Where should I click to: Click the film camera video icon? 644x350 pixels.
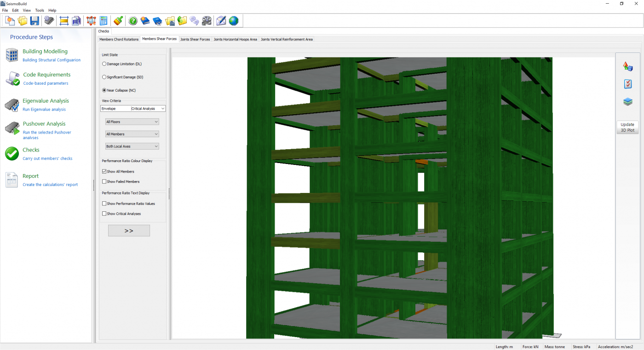click(207, 21)
